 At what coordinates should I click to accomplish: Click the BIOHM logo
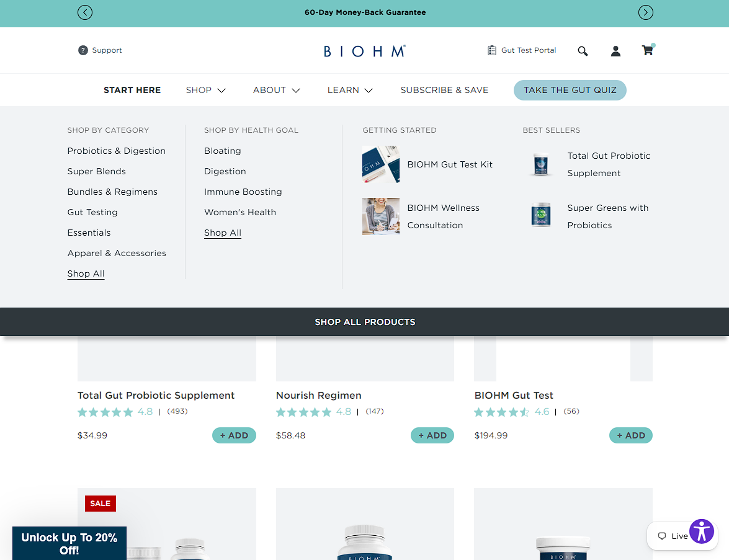365,51
